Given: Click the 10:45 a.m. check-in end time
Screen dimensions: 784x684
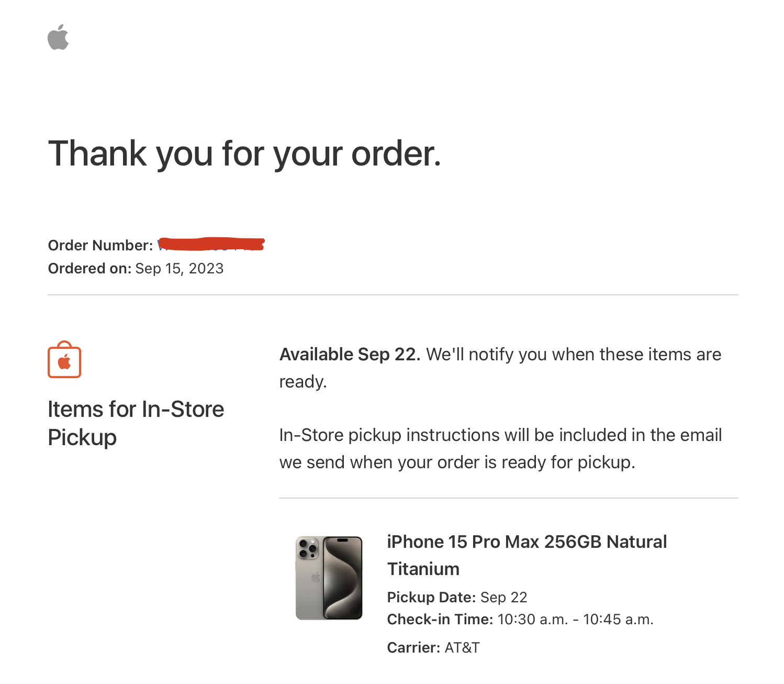Looking at the screenshot, I should tap(618, 620).
